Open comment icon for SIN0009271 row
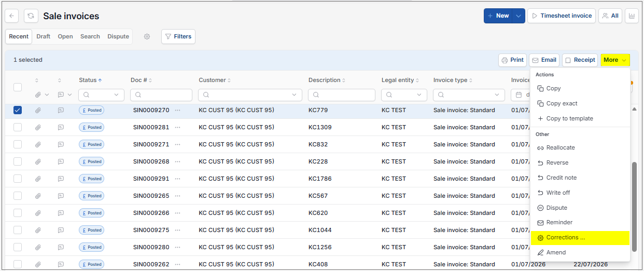The height and width of the screenshot is (271, 644). (61, 144)
